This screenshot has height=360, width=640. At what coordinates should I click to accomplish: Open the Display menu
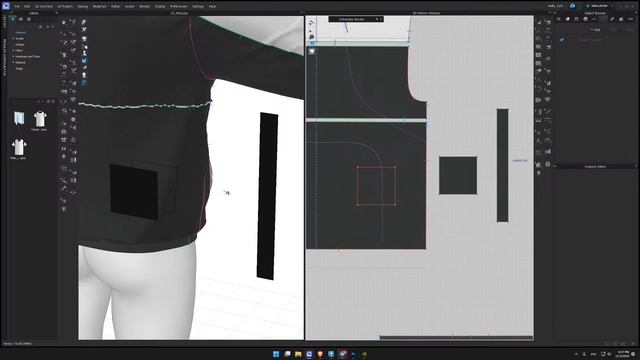coord(160,7)
